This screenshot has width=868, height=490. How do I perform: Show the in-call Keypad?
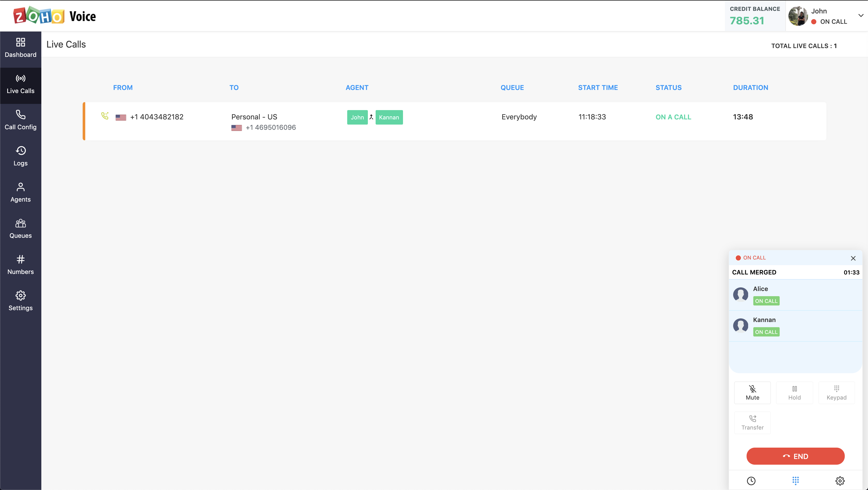[x=836, y=393]
